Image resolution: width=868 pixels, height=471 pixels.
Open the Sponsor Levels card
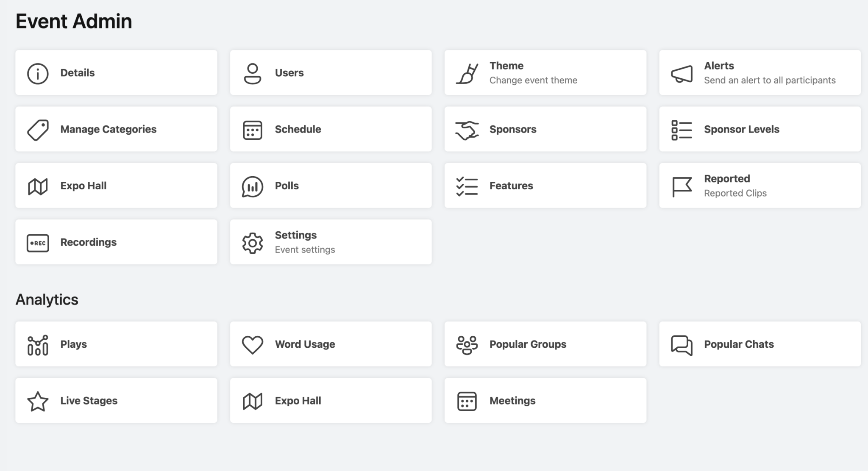coord(759,129)
